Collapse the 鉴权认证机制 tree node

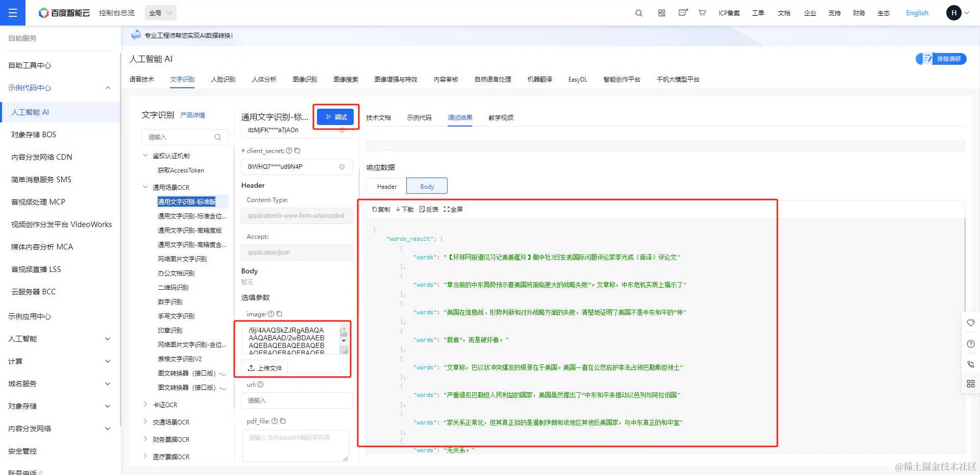(145, 156)
